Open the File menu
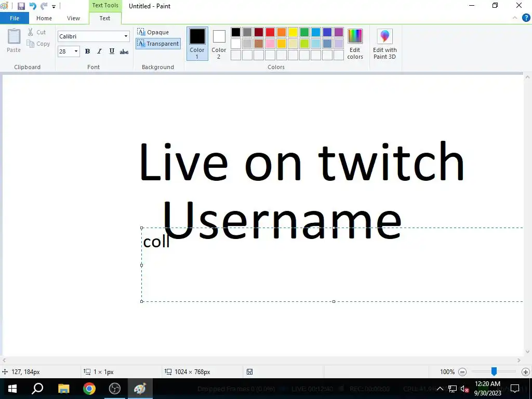Image resolution: width=532 pixels, height=399 pixels. [x=15, y=18]
